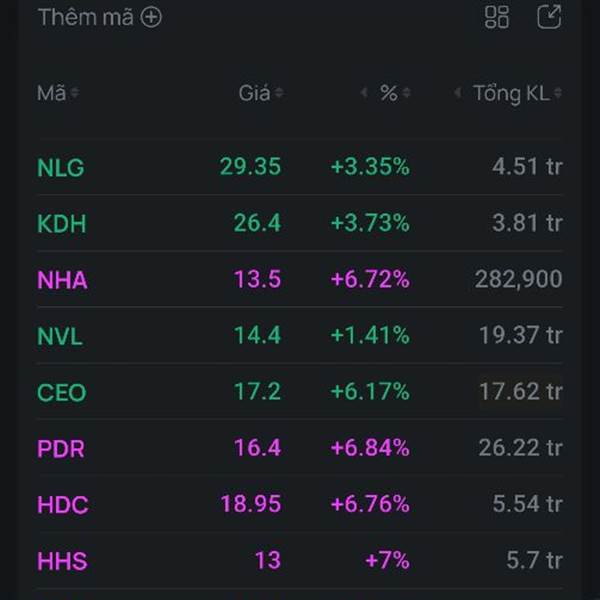The width and height of the screenshot is (600, 600).
Task: Click the Thêm mã button text
Action: (x=85, y=17)
